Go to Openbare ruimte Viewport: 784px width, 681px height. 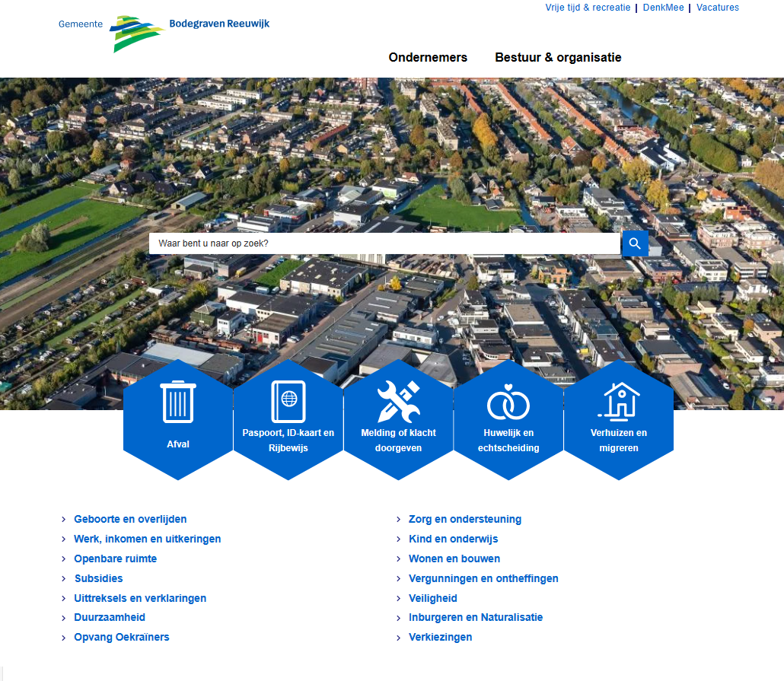tap(116, 558)
